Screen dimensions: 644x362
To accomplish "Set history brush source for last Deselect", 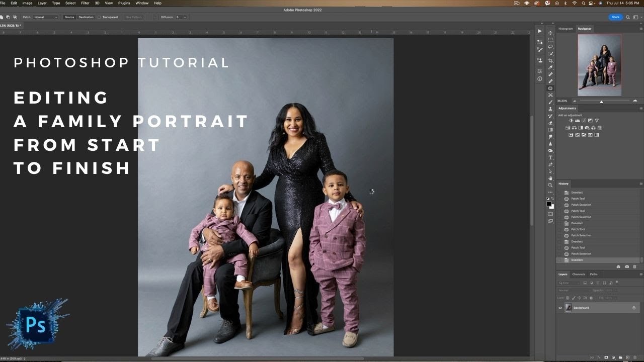I will coord(559,260).
